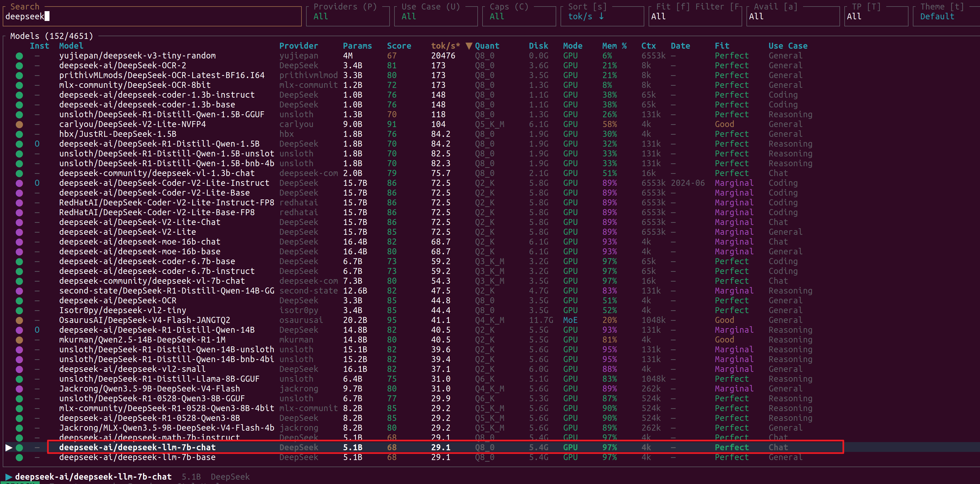Click the selection arrow beside deepseek-llm-7b-chat row
The width and height of the screenshot is (980, 484).
[x=9, y=448]
